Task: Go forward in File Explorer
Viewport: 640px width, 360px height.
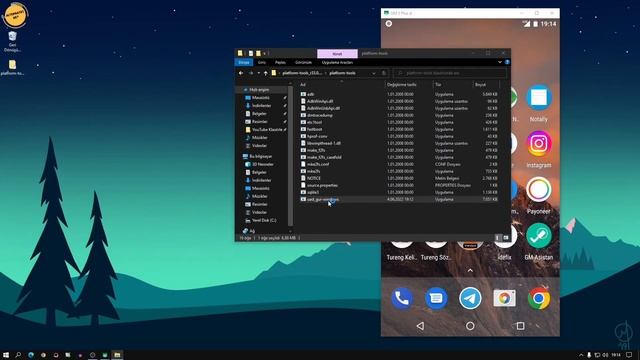Action: [251, 73]
